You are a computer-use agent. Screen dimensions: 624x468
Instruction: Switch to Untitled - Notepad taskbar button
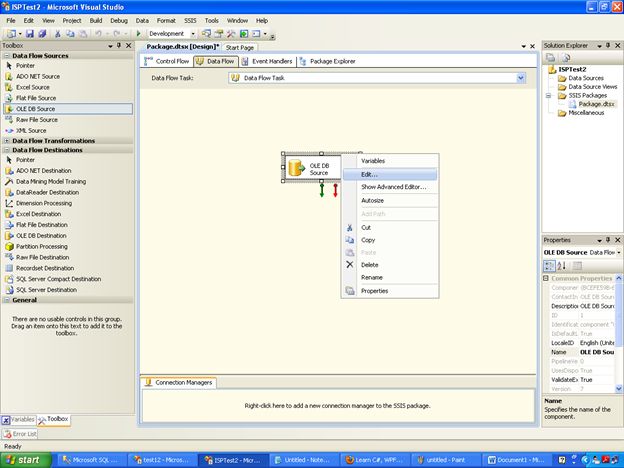[x=304, y=460]
